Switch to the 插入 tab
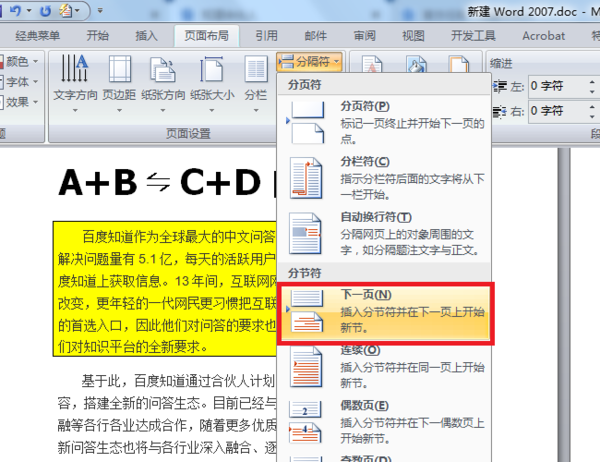 (x=146, y=36)
